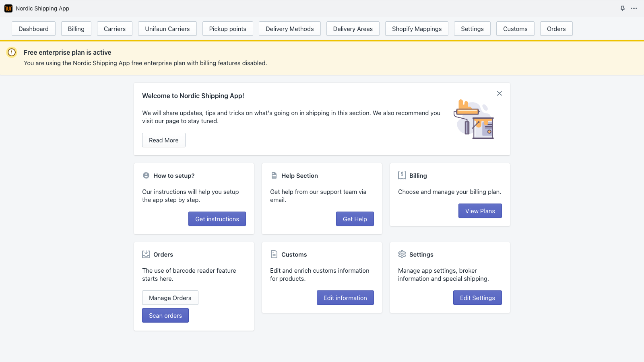The width and height of the screenshot is (644, 362).
Task: Click the inbox icon on Orders card
Action: tap(146, 254)
